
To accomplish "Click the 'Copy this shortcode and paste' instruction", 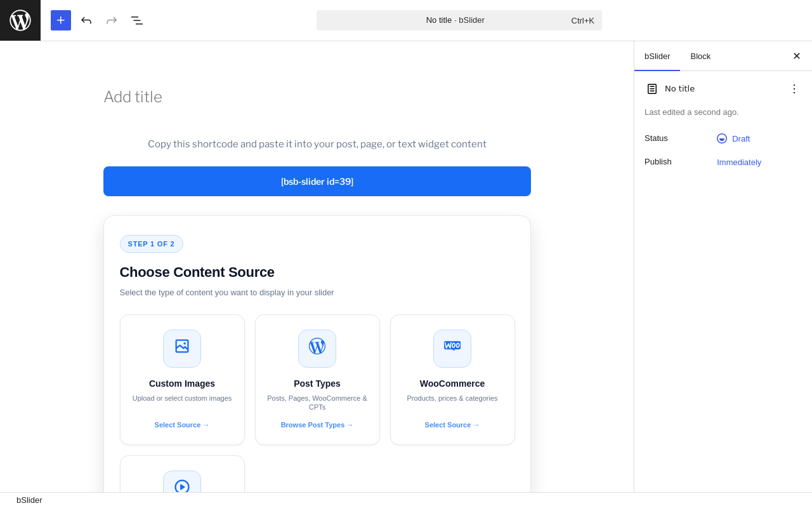I will pyautogui.click(x=317, y=144).
